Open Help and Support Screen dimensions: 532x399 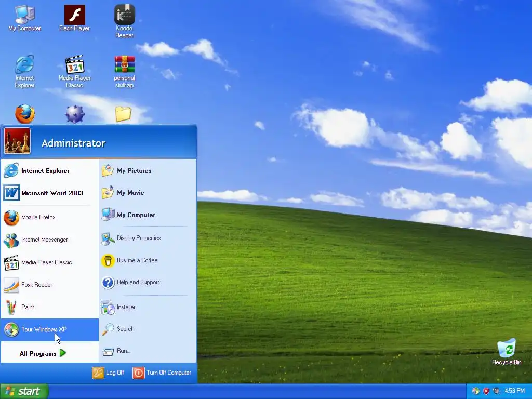(147, 282)
